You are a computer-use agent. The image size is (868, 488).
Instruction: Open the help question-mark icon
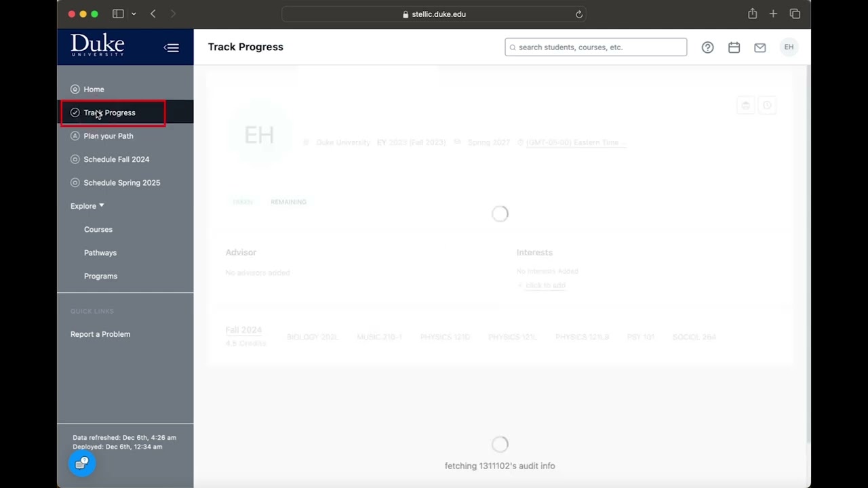click(x=707, y=47)
